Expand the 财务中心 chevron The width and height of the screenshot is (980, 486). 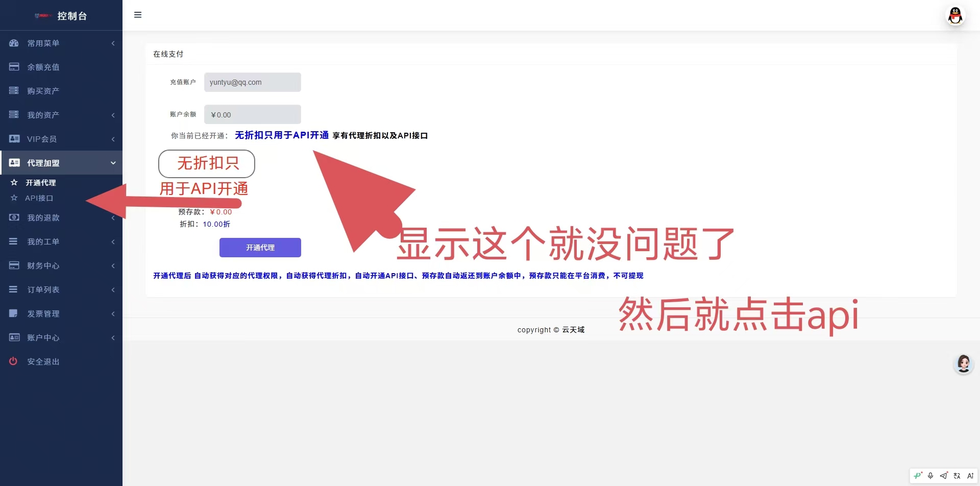[113, 266]
